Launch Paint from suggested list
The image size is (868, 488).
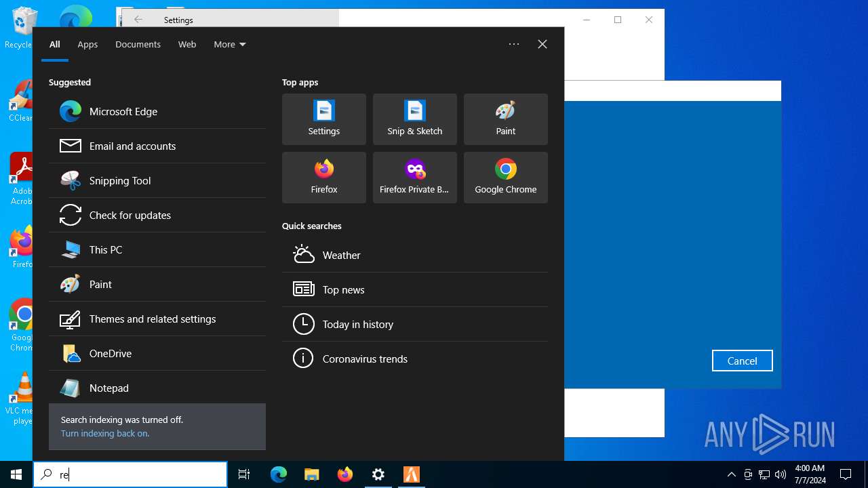[157, 284]
